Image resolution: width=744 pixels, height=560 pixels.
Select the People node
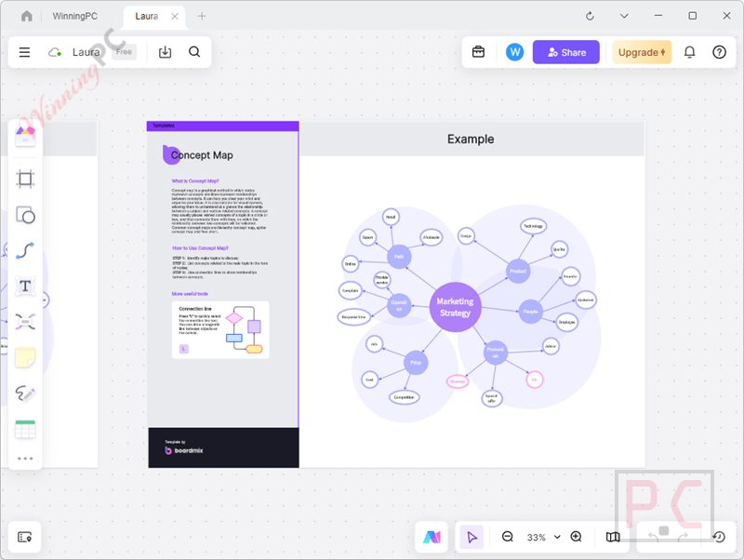tap(530, 312)
